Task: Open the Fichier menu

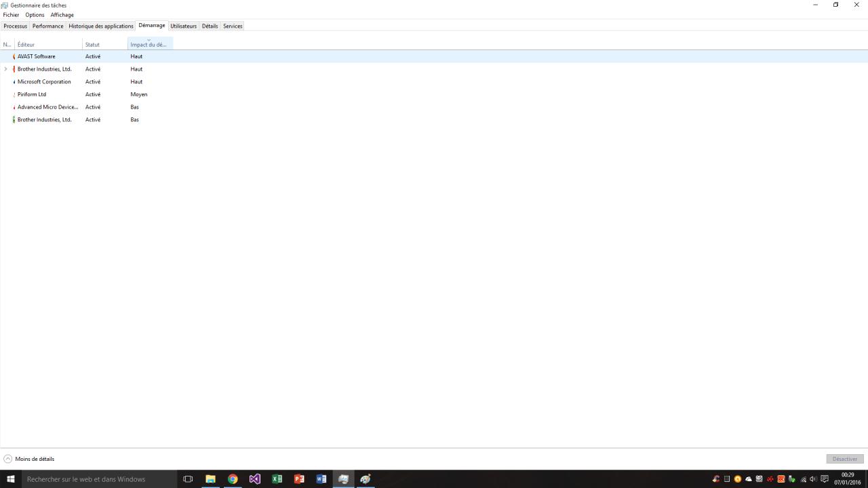Action: coord(11,15)
